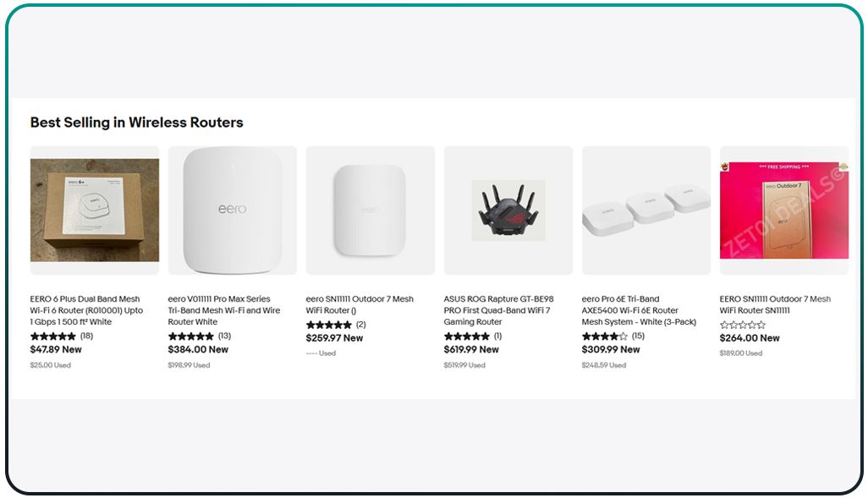
Task: Open eero V011111 Pro Max Series listing title
Action: [224, 310]
